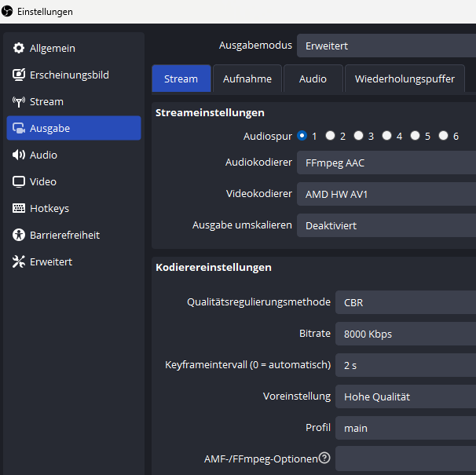Open Stream settings in sidebar

point(74,101)
